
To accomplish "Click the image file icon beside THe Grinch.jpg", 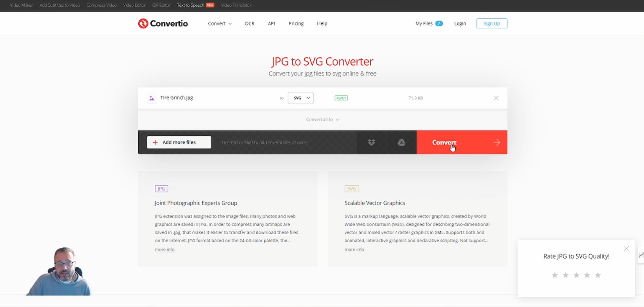I will 152,98.
